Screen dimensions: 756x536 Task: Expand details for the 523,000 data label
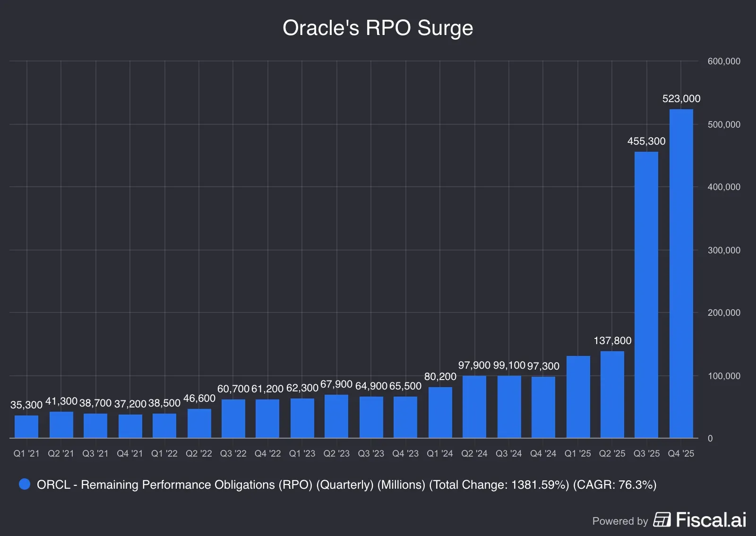click(x=681, y=99)
